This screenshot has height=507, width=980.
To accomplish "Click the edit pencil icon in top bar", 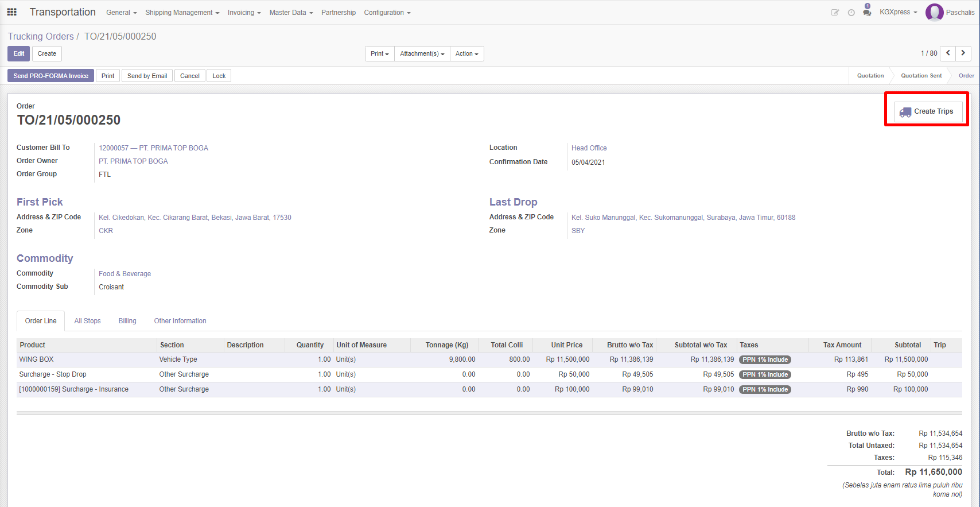I will tap(835, 12).
